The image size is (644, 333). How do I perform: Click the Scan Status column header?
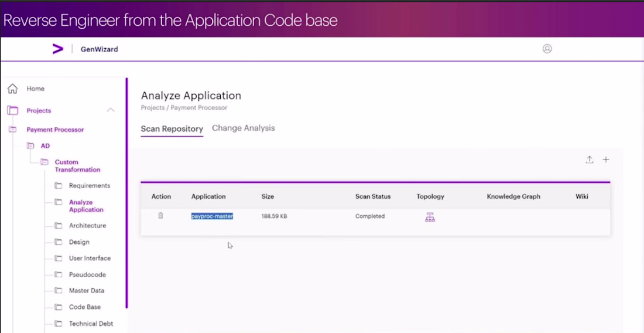click(x=373, y=196)
